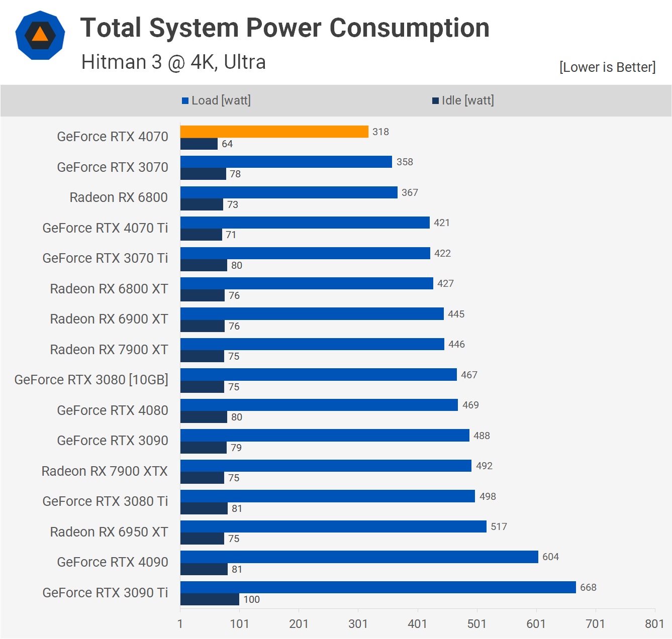Click the load value '445'
Image resolution: width=672 pixels, height=639 pixels.
456,314
